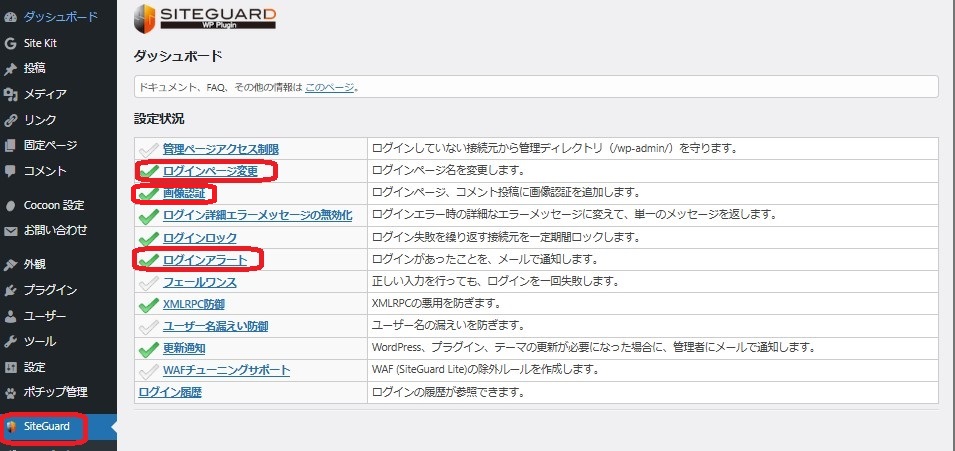Open the 画像認証 settings link

[185, 193]
